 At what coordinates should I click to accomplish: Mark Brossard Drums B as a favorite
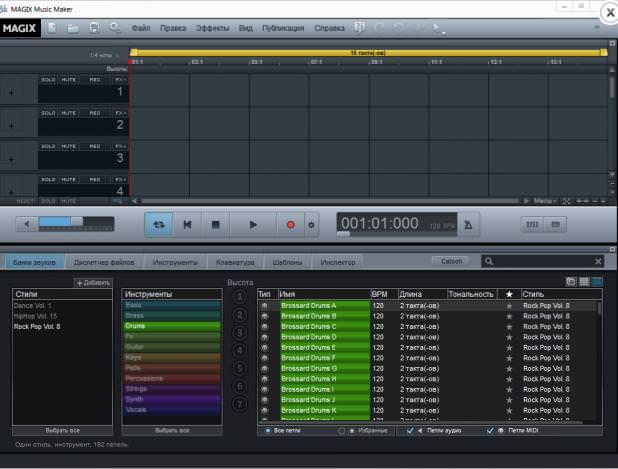(x=509, y=316)
